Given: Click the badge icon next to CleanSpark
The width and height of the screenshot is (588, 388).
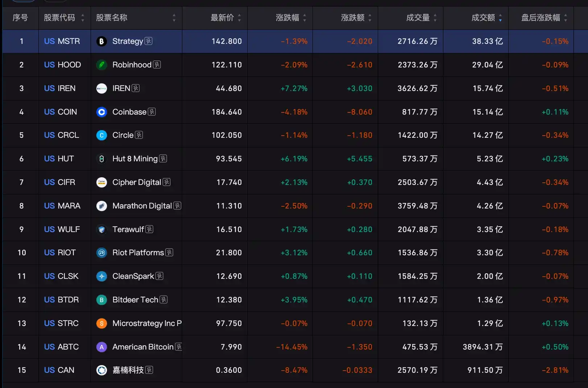Looking at the screenshot, I should coord(160,276).
